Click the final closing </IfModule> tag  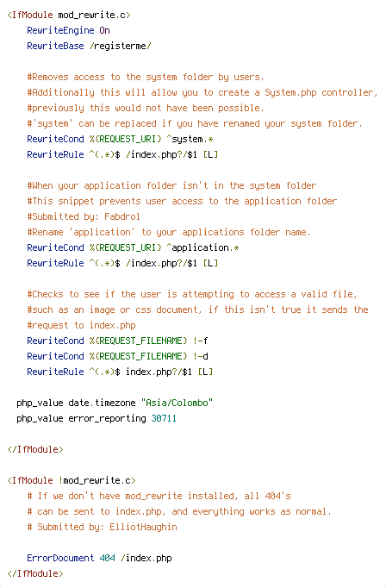click(x=35, y=573)
